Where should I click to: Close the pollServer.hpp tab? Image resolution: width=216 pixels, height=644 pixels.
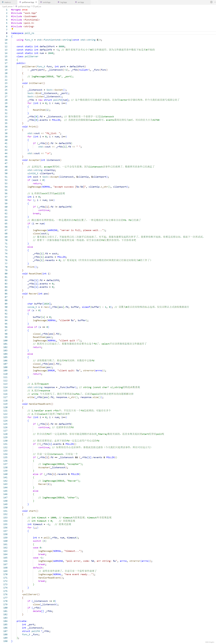coord(36,2)
